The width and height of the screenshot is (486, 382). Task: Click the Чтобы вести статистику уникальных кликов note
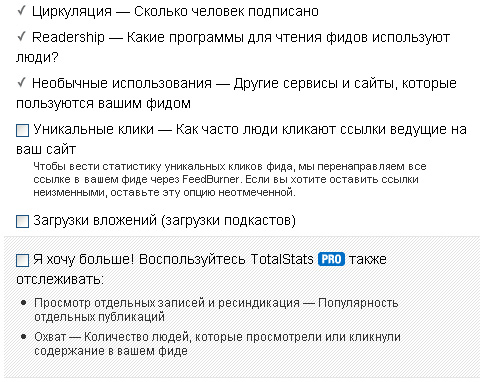pyautogui.click(x=230, y=179)
